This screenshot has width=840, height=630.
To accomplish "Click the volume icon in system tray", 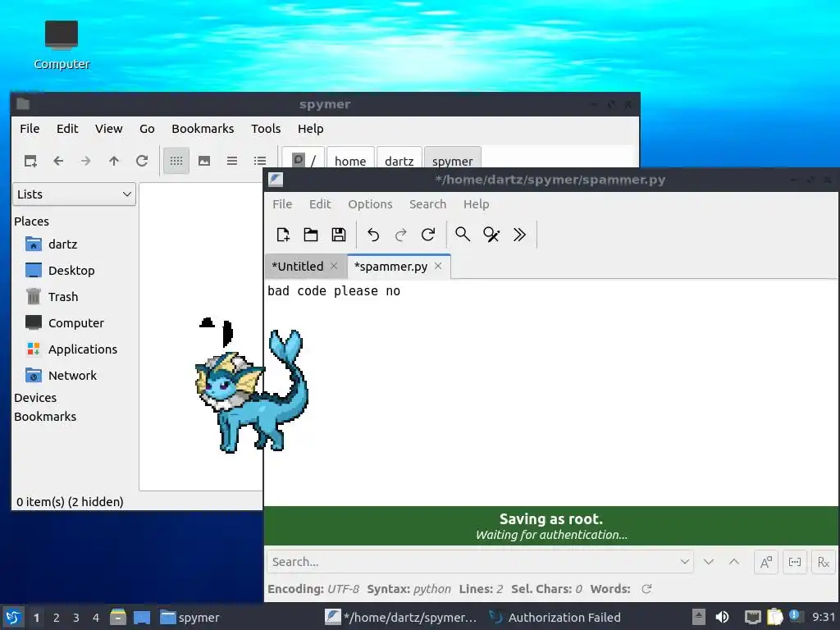I will click(722, 617).
